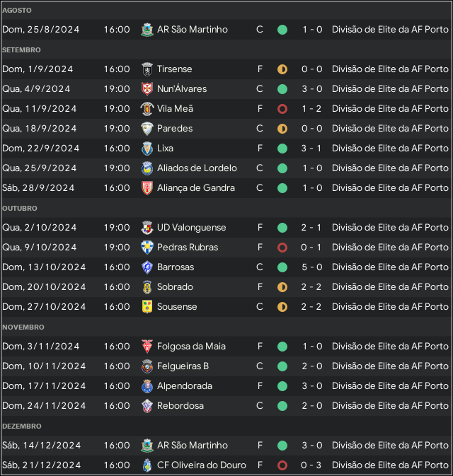The height and width of the screenshot is (476, 453).
Task: Open the 5 - 0 result against Barrosas
Action: pos(311,267)
